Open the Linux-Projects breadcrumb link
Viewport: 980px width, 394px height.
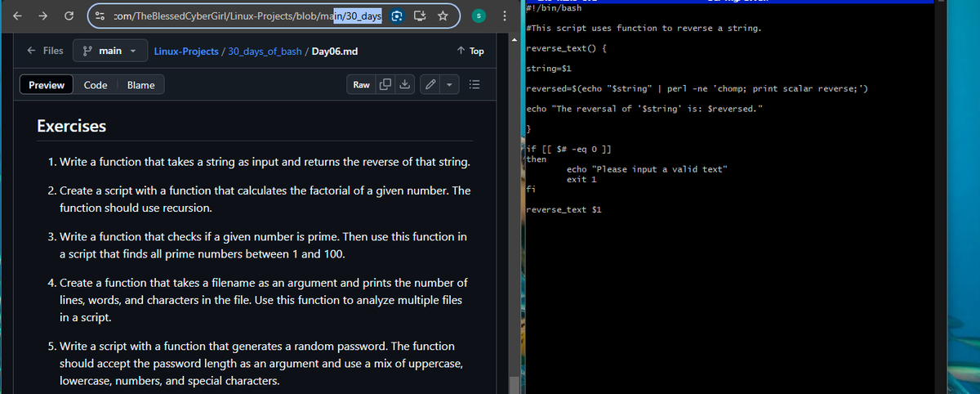pos(187,51)
